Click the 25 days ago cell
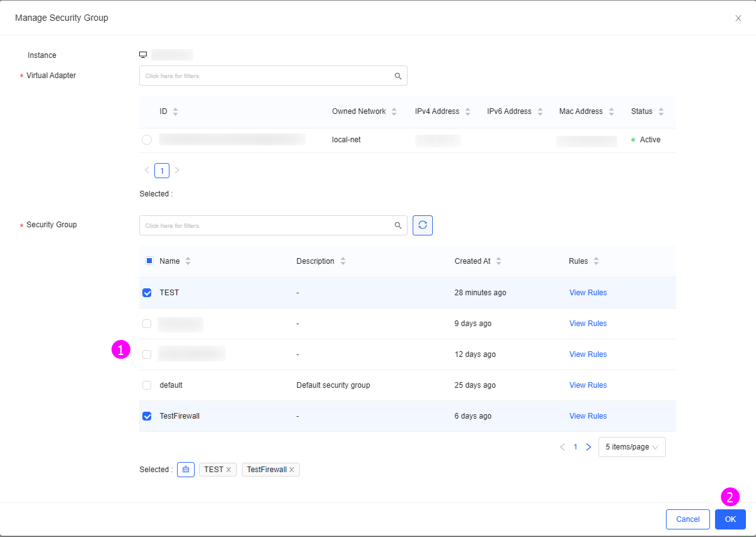The image size is (756, 537). click(x=475, y=385)
